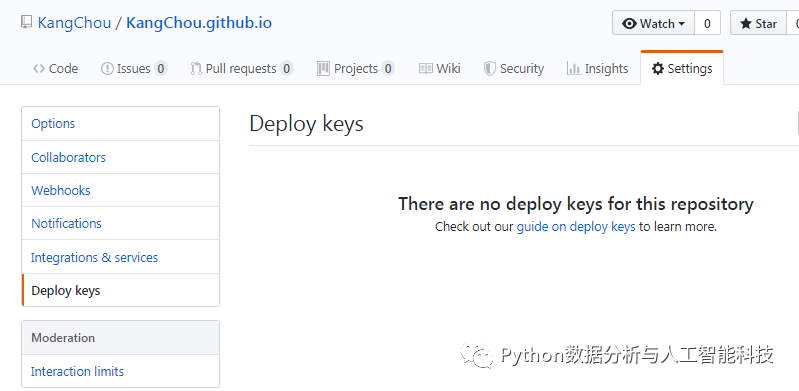The width and height of the screenshot is (799, 391).
Task: Click the Issues tab exclamation icon
Action: tap(107, 69)
